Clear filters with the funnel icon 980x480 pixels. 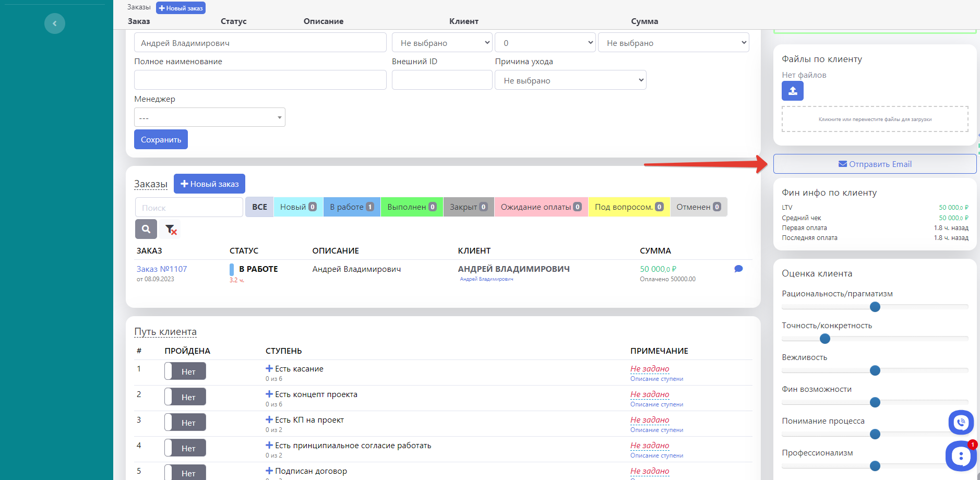tap(171, 229)
